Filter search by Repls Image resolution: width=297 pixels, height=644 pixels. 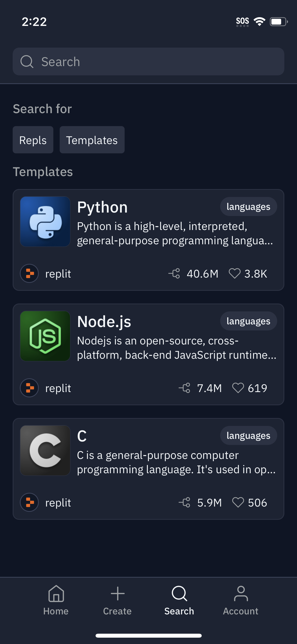[33, 140]
